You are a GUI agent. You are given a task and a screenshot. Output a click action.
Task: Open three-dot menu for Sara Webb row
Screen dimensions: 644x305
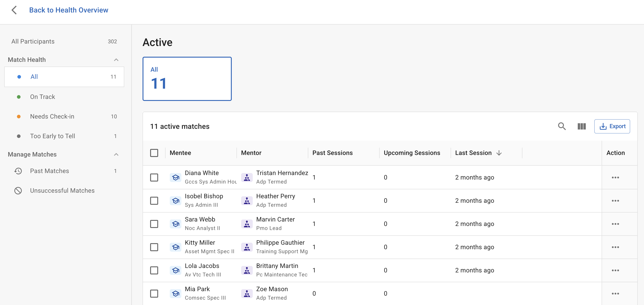[x=615, y=224]
